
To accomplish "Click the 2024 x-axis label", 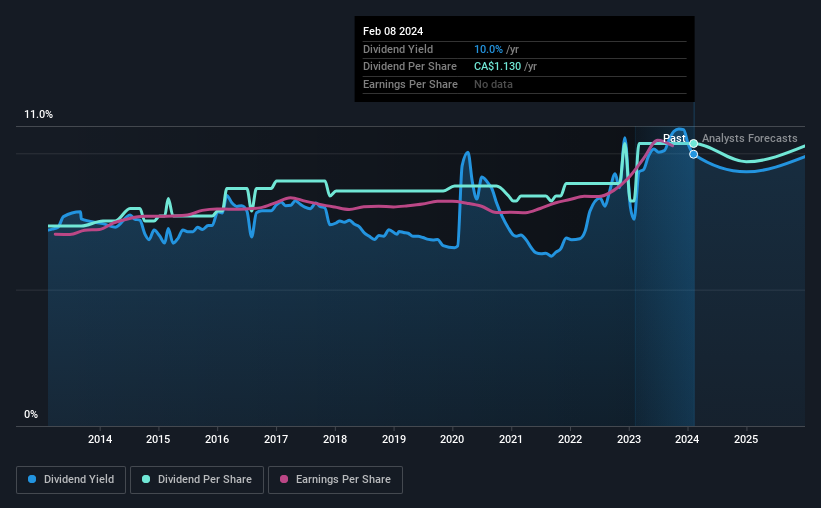I will point(687,439).
